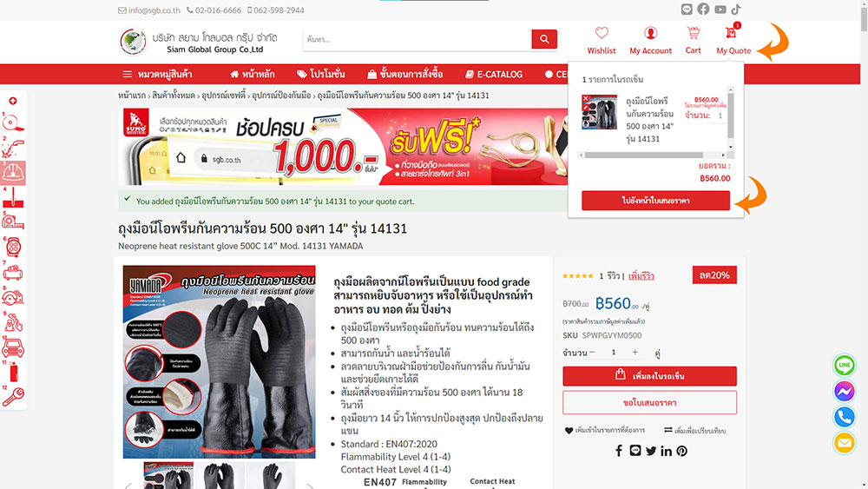Click the My Quote icon
868x489 pixels.
coord(732,33)
